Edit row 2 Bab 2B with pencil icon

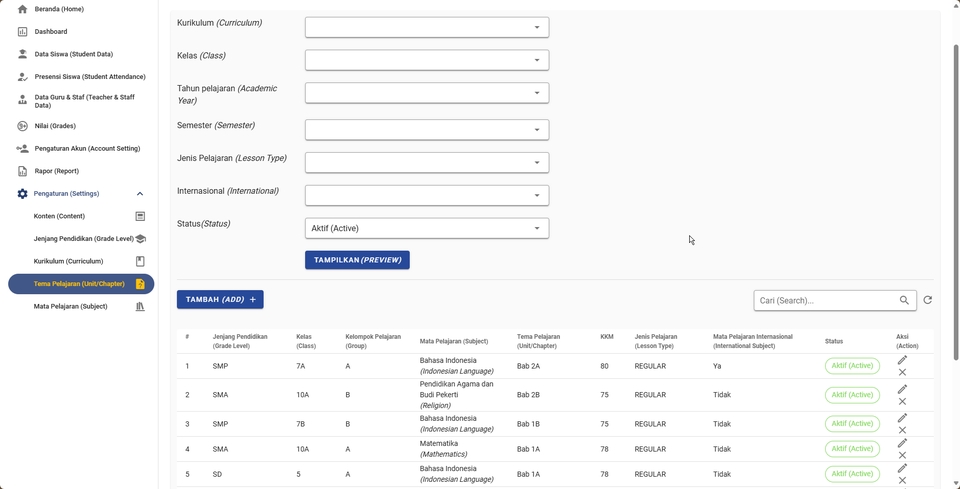click(x=902, y=389)
